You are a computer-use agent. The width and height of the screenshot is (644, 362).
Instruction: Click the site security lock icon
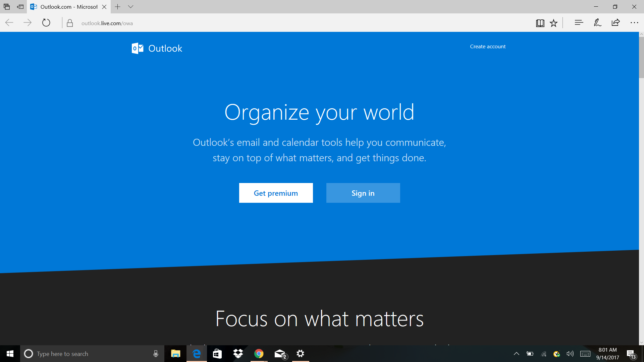click(70, 23)
